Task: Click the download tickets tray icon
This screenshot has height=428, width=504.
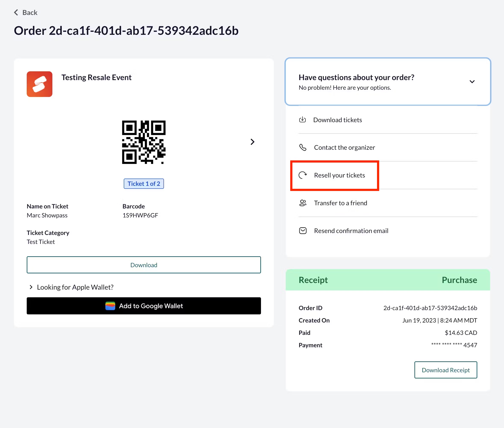Action: (x=302, y=120)
